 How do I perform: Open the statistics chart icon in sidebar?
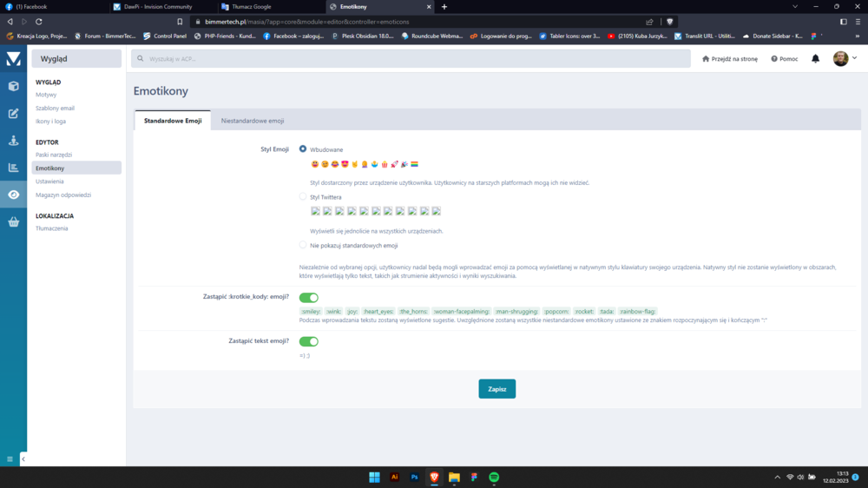[13, 168]
